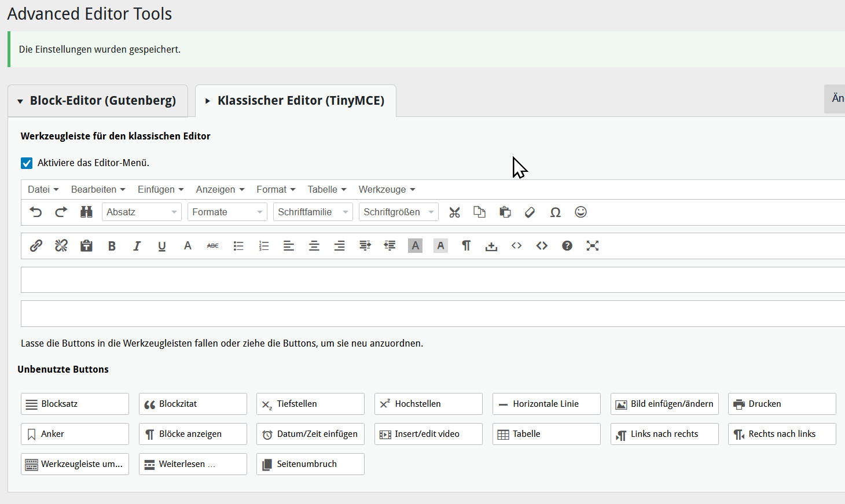Open the Anzeigen menu

tap(221, 190)
